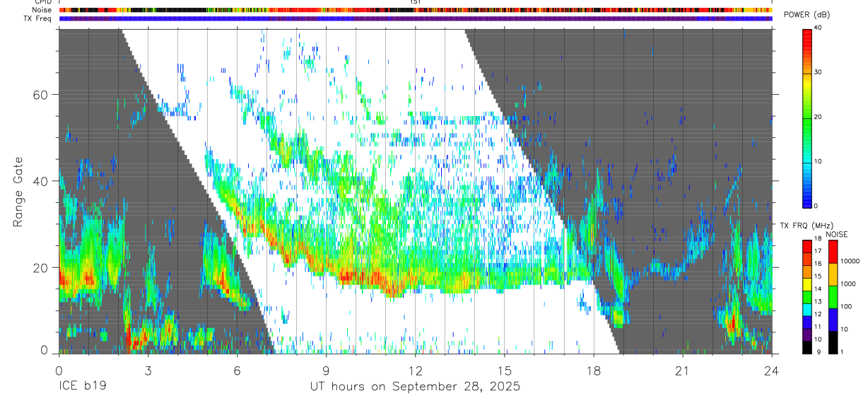Click the 18 tick on the UT hours axis
The width and height of the screenshot is (868, 401).
pyautogui.click(x=594, y=371)
